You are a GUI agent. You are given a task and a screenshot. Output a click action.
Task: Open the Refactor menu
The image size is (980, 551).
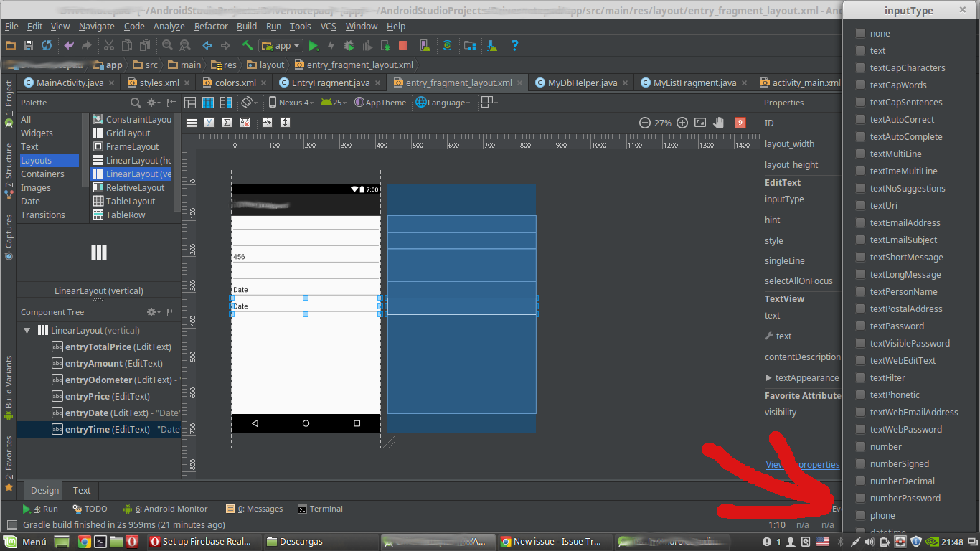[211, 26]
